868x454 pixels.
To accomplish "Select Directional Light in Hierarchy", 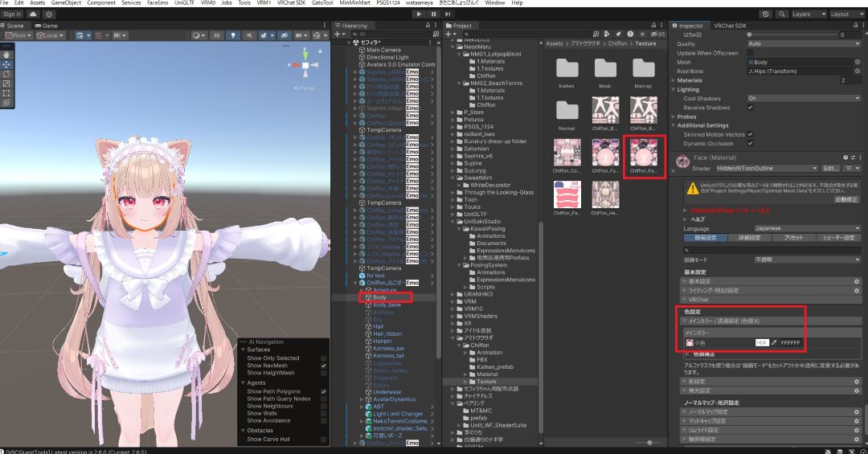I will (x=387, y=57).
